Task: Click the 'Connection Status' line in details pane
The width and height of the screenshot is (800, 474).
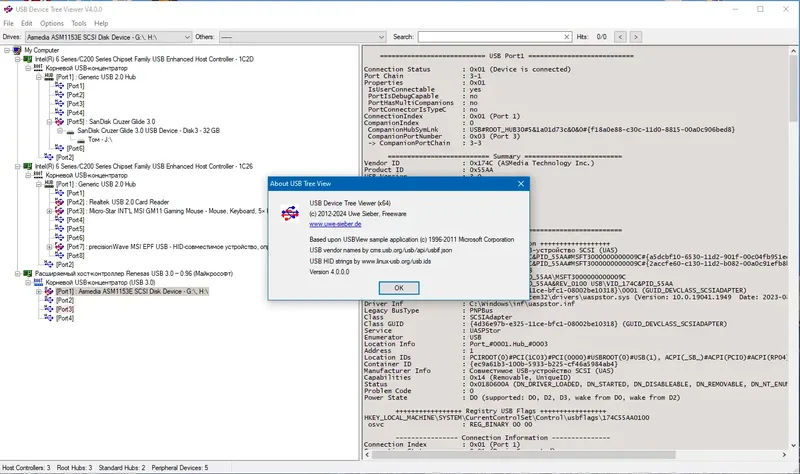Action: tap(467, 69)
